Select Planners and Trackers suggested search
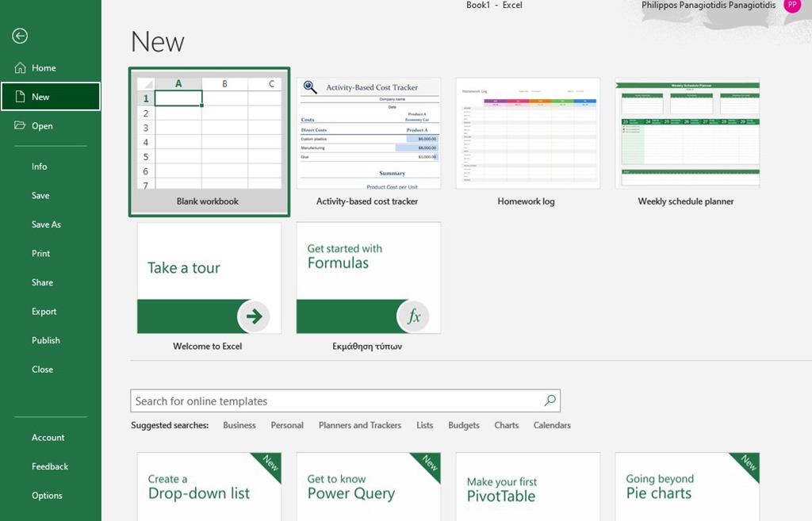This screenshot has width=812, height=521. point(360,425)
